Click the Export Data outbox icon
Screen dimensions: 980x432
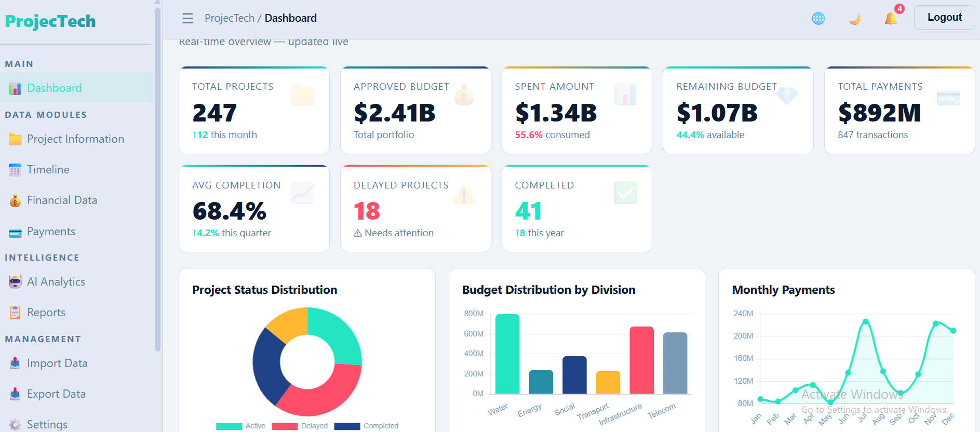[x=15, y=394]
